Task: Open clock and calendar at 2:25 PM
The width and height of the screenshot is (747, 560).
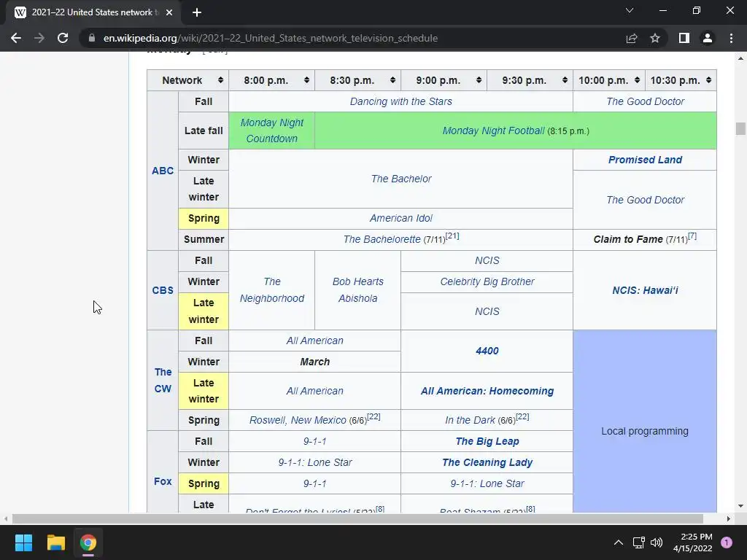Action: (693, 542)
